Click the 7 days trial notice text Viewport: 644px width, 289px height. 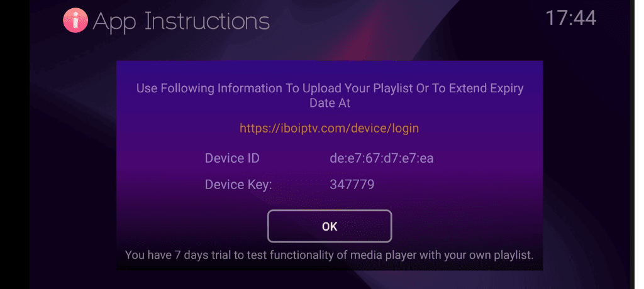(329, 255)
